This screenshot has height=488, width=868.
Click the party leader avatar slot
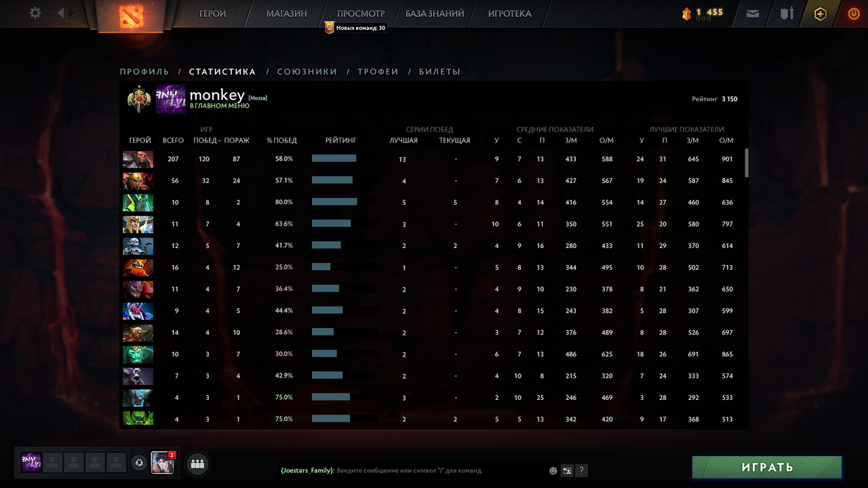31,462
